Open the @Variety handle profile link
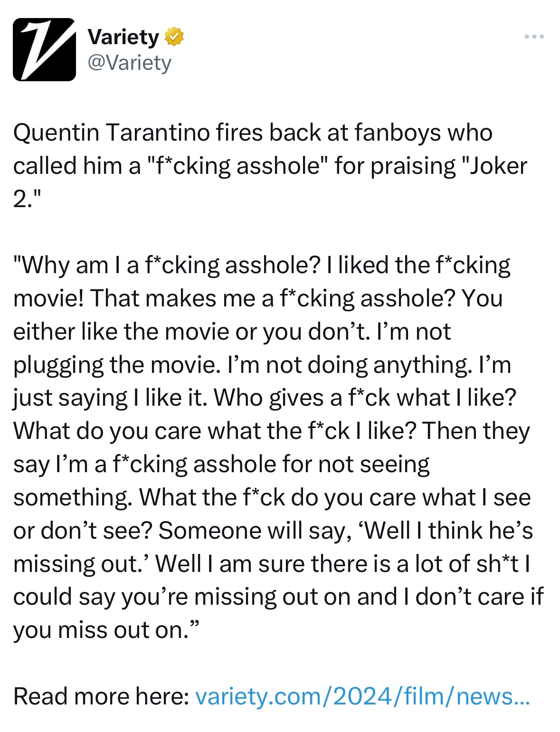 130,63
